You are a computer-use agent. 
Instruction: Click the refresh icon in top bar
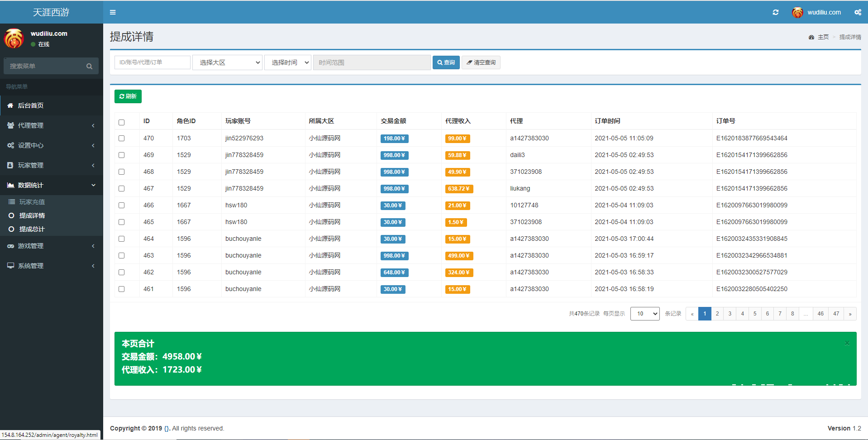point(775,12)
